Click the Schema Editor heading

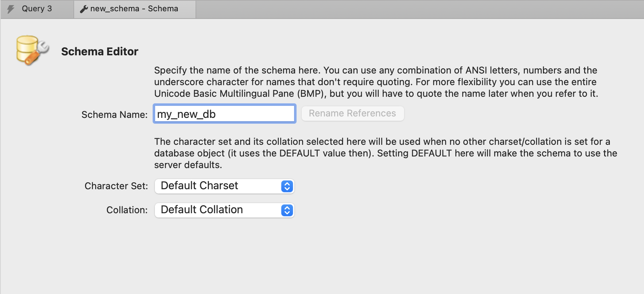click(x=100, y=52)
